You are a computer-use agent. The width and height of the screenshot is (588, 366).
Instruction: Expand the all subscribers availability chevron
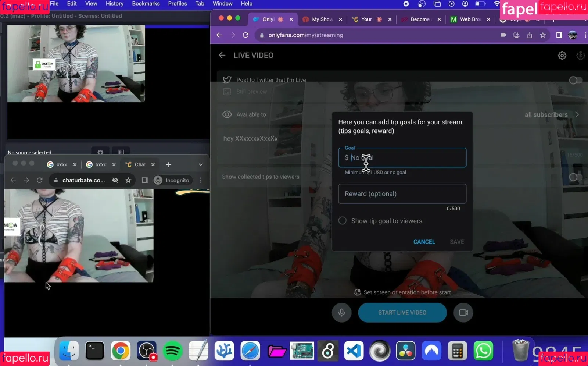pos(577,115)
